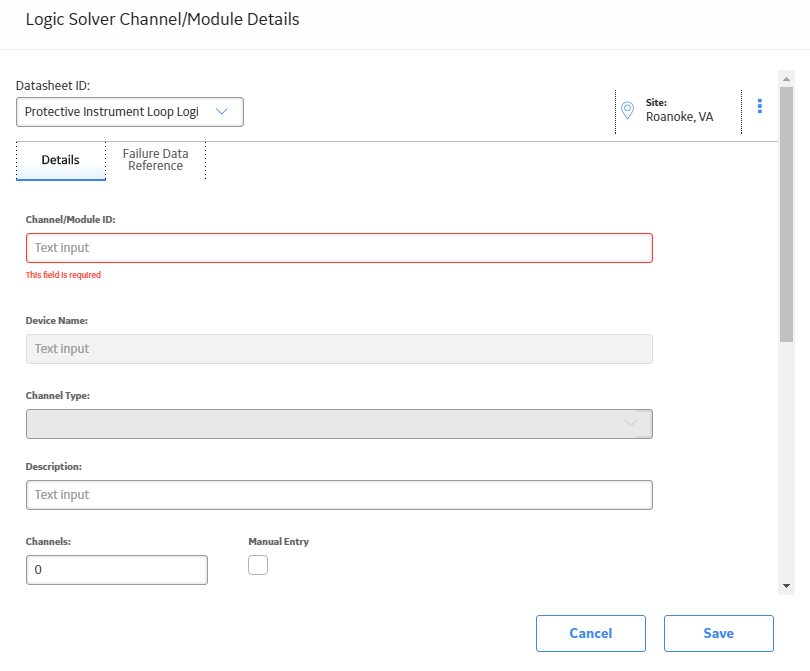The width and height of the screenshot is (810, 671).
Task: Open the Failure Data Reference tab
Action: click(x=155, y=160)
